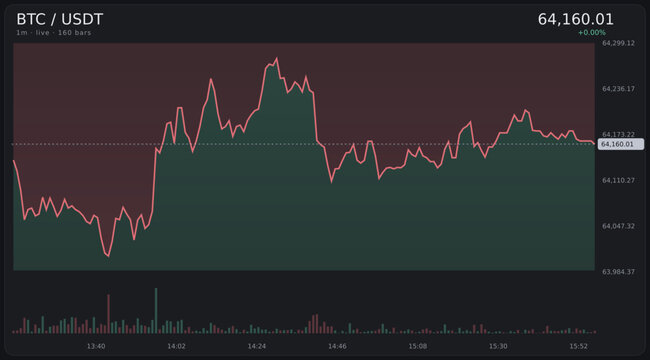Click the 64,047.32 price axis label

618,226
